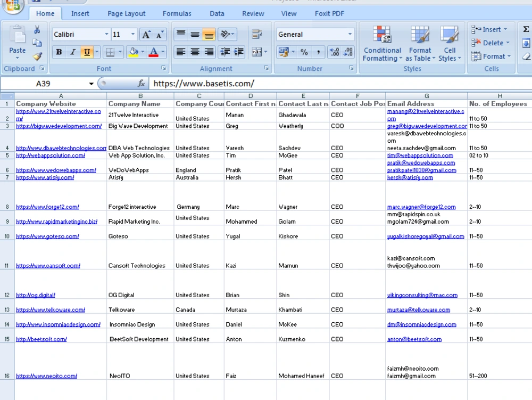Image resolution: width=532 pixels, height=400 pixels.
Task: Click the formula bar input
Action: [x=340, y=84]
